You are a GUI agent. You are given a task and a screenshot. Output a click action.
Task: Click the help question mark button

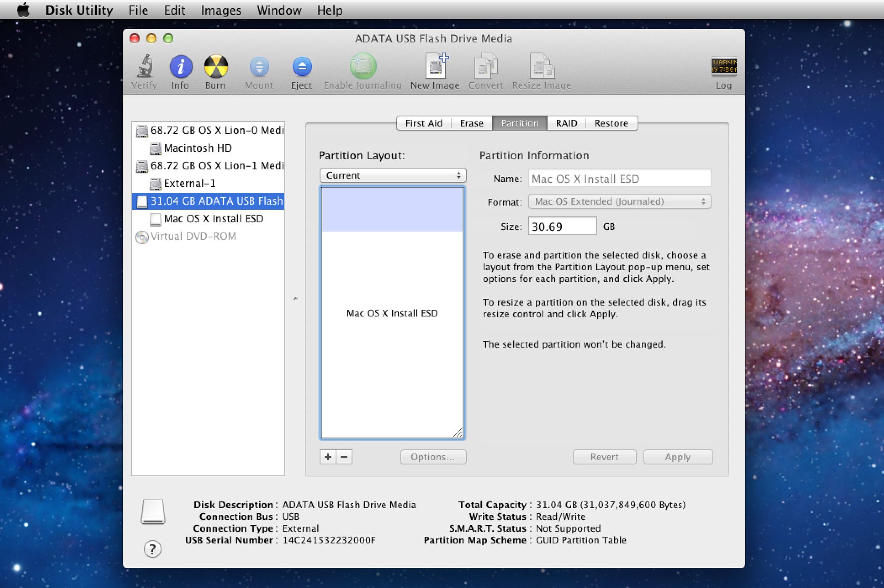[153, 549]
